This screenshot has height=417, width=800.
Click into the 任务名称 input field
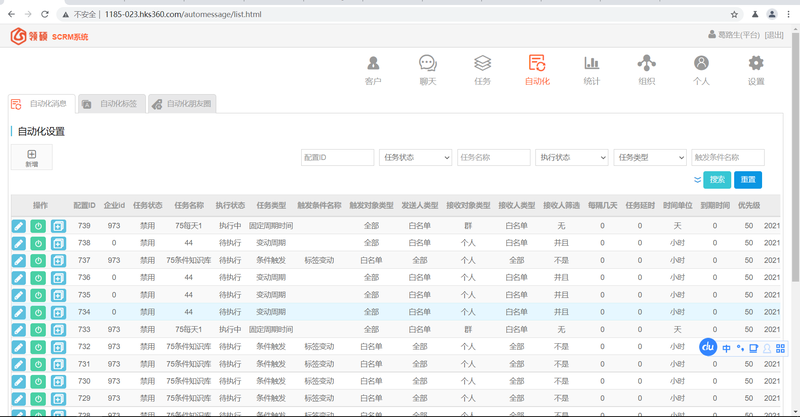click(493, 157)
